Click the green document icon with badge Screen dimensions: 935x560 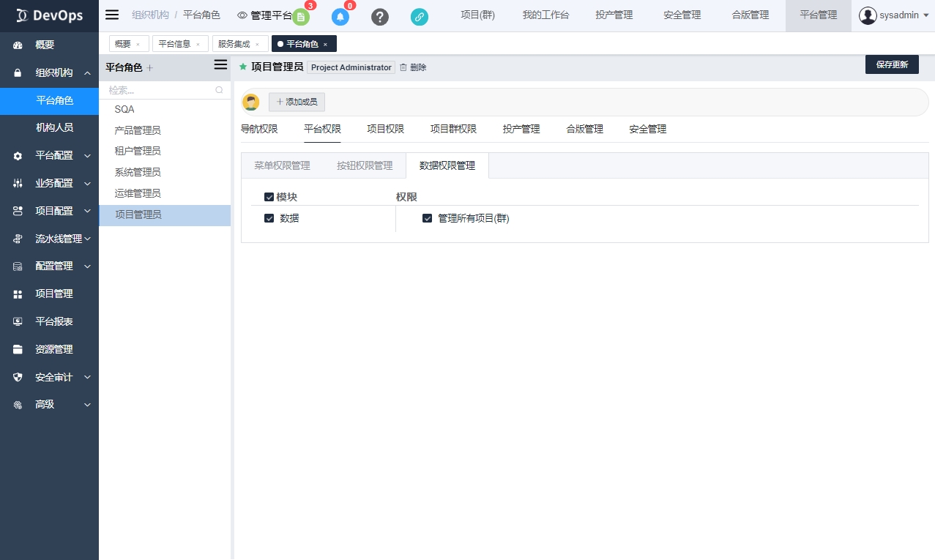(300, 17)
